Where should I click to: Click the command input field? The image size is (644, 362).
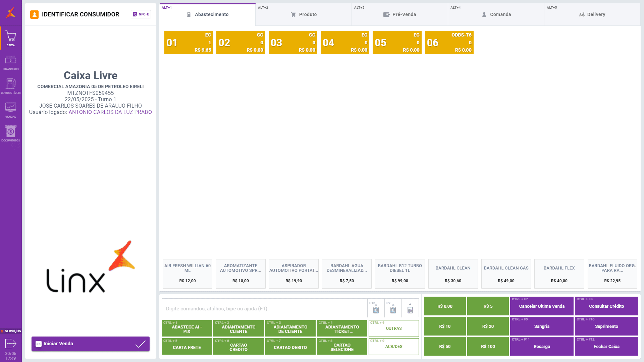click(264, 308)
